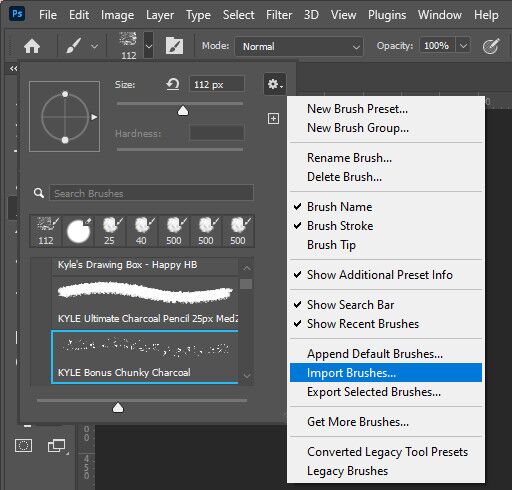
Task: Change the screen mode icon
Action: point(57,445)
